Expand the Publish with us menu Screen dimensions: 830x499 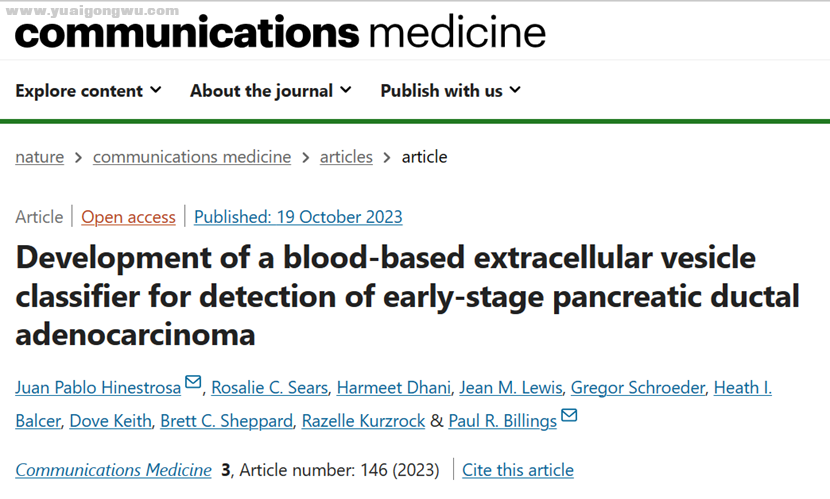450,90
